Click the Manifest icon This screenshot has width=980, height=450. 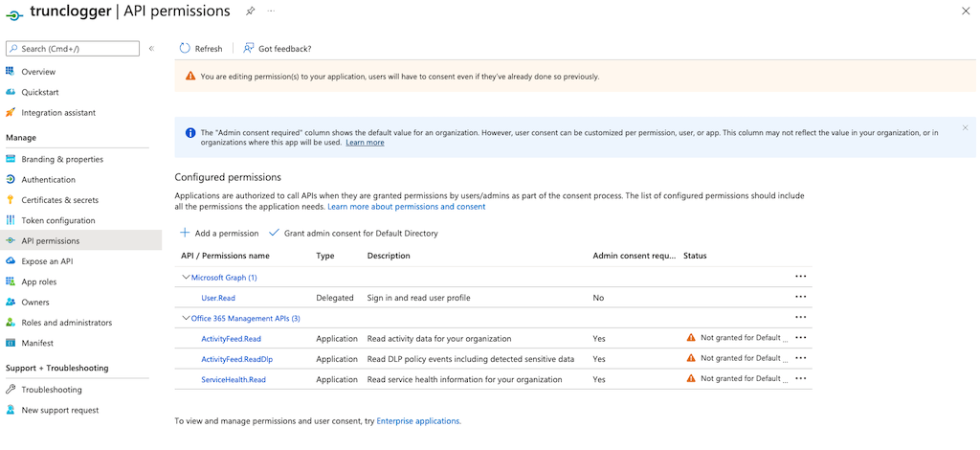(x=10, y=343)
